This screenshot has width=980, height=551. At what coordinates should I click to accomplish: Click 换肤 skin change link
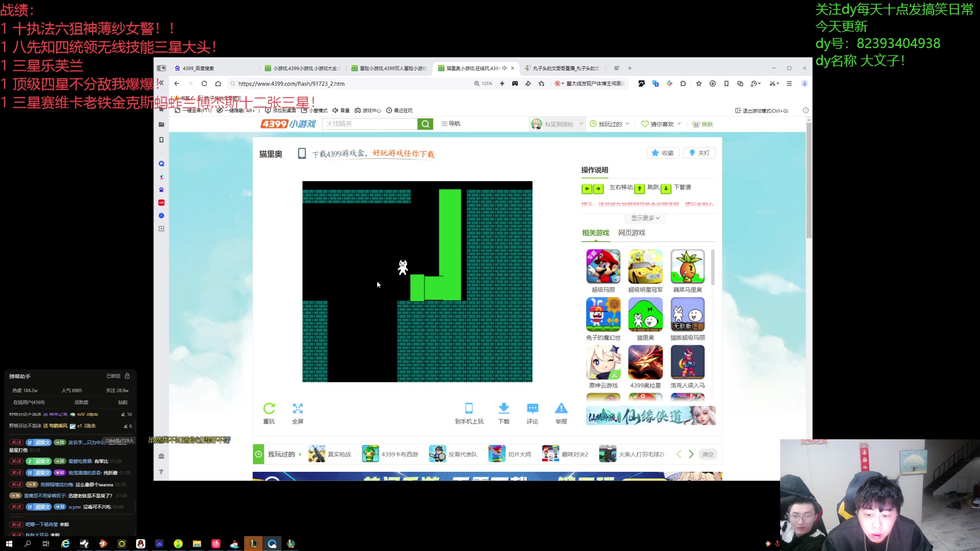tap(703, 124)
